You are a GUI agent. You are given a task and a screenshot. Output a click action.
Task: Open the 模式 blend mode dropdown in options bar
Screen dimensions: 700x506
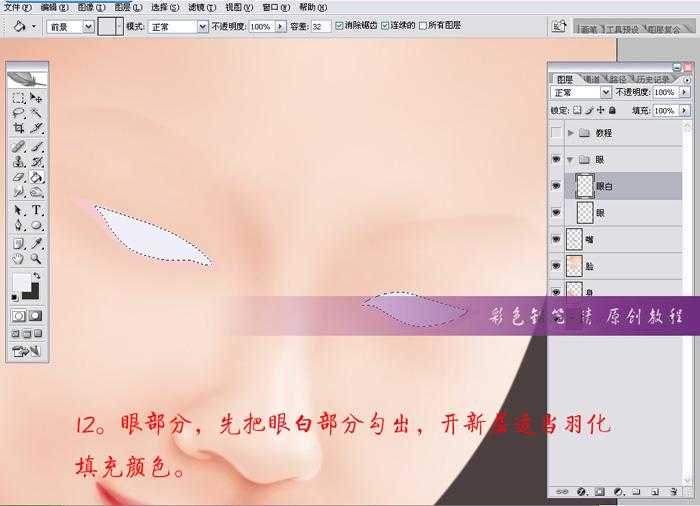(178, 26)
